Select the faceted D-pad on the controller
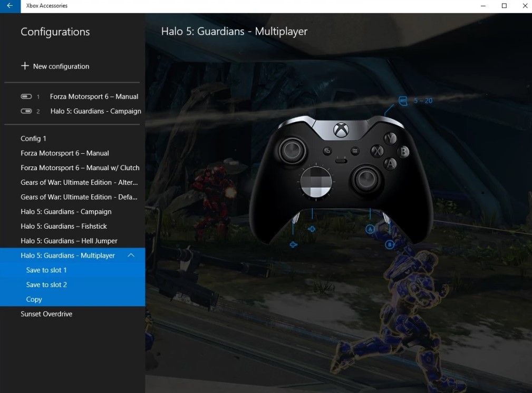This screenshot has height=393, width=532. tap(316, 182)
